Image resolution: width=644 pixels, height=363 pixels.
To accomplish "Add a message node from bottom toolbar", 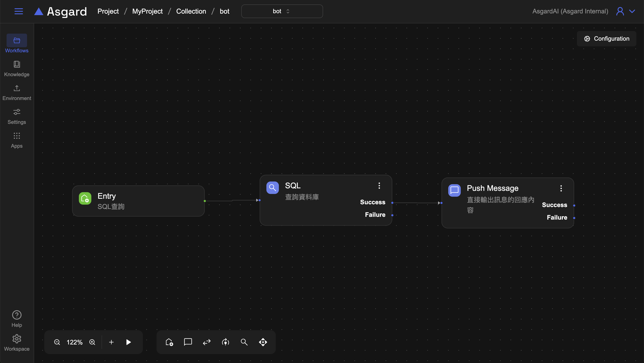I will click(188, 342).
